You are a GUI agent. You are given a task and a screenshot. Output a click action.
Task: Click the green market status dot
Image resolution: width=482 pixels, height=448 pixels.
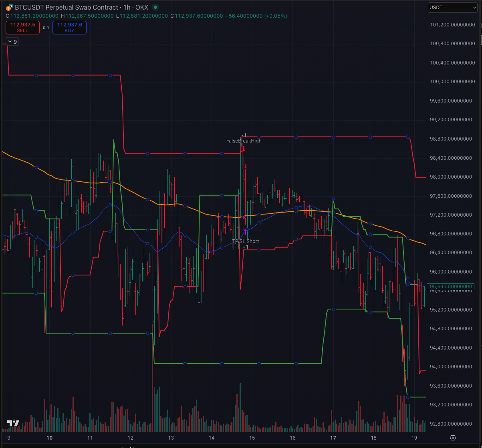point(155,7)
